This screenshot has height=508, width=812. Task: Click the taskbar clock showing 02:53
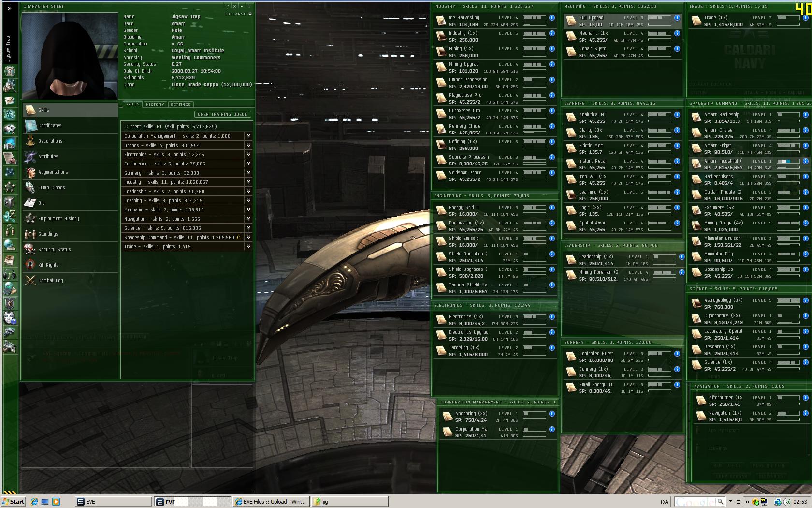(800, 502)
